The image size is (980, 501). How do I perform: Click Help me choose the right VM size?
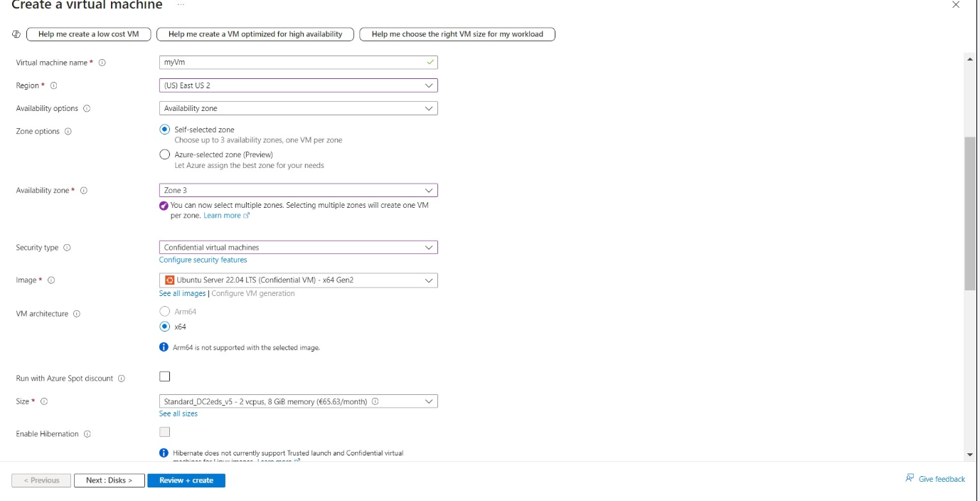[457, 34]
